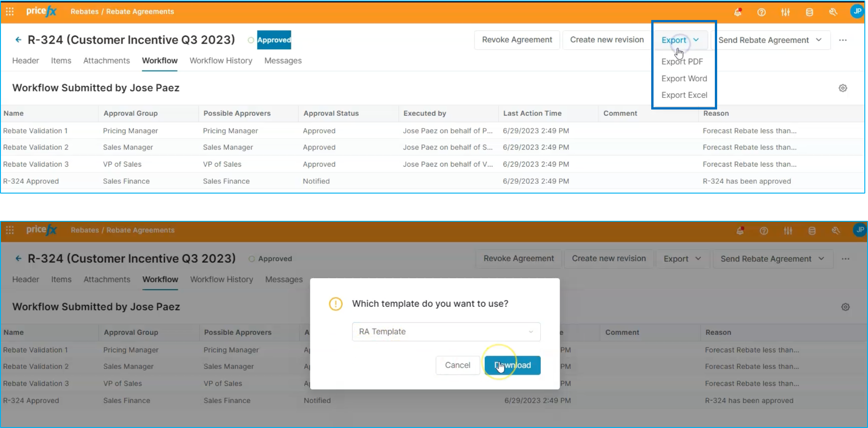Click the wrench tools icon in top header
The width and height of the screenshot is (868, 428).
pos(833,12)
